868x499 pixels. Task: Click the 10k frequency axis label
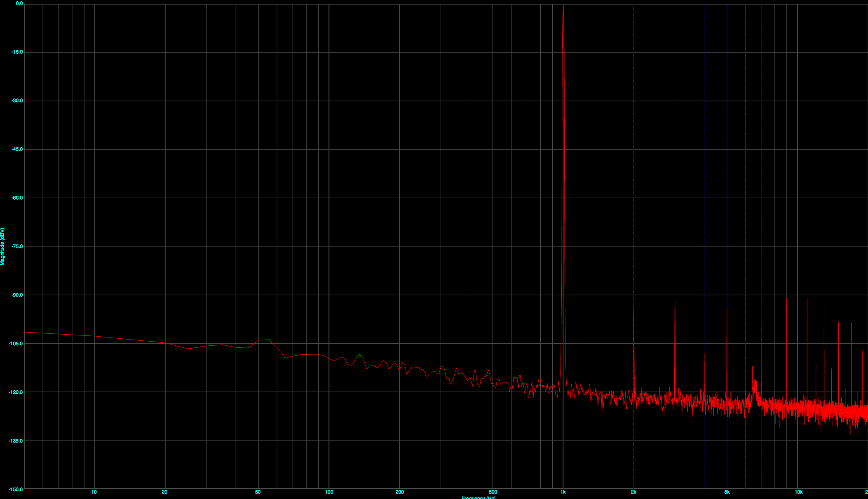pos(798,492)
